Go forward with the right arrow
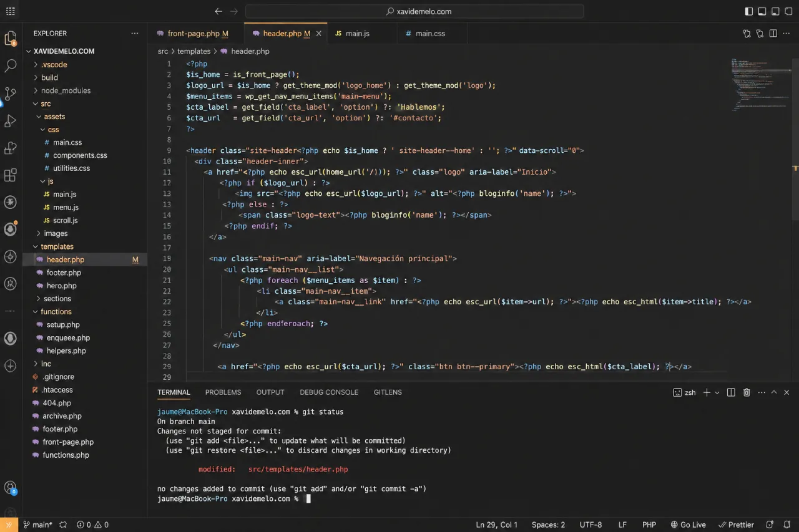The width and height of the screenshot is (799, 532). tap(234, 11)
